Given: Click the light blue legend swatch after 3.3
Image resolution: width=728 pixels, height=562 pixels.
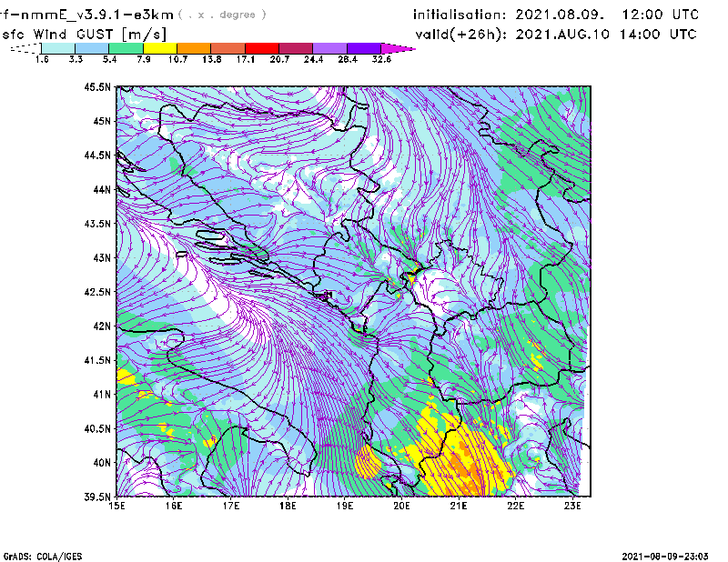Looking at the screenshot, I should coord(92,48).
